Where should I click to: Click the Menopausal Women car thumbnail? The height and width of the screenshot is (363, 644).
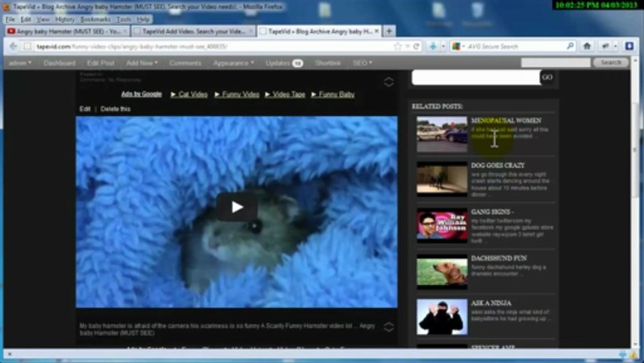coord(442,135)
